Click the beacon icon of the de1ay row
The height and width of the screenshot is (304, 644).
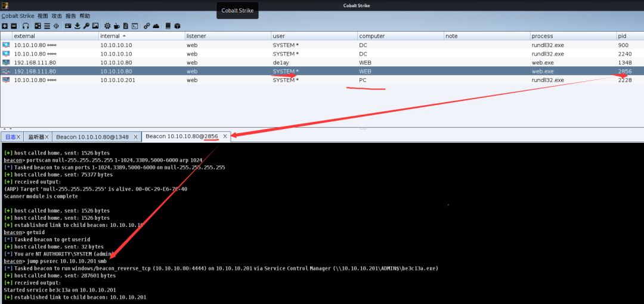click(x=6, y=63)
